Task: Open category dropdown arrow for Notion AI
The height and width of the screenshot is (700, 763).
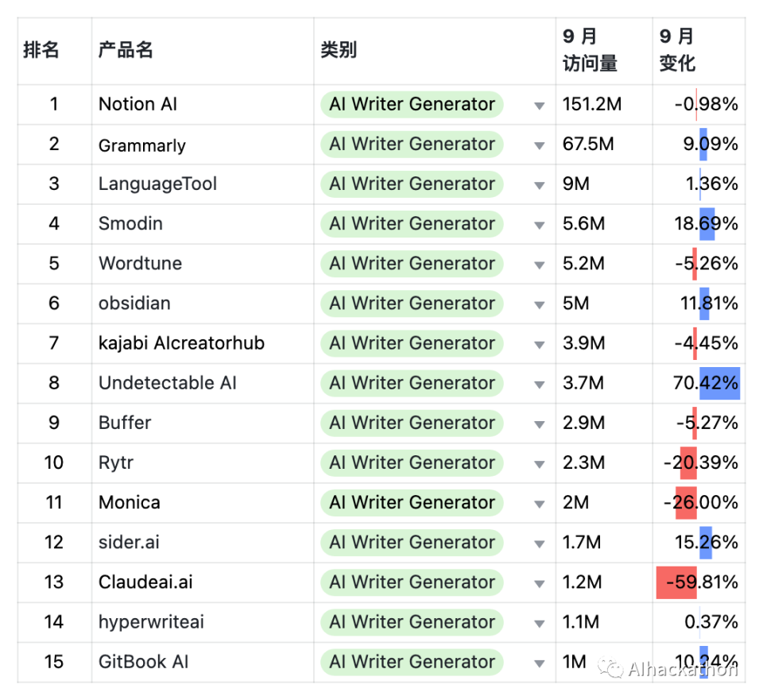Action: [540, 106]
